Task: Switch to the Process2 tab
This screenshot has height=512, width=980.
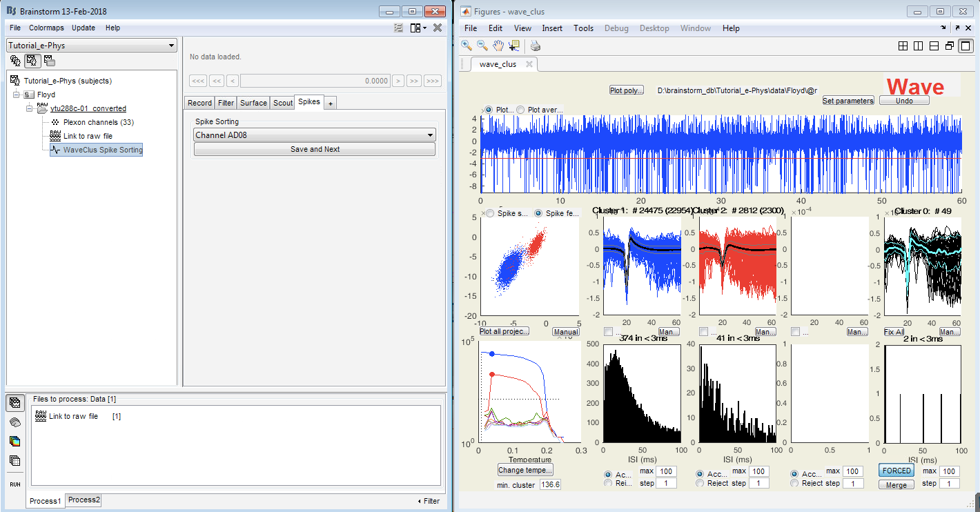Action: (x=84, y=500)
